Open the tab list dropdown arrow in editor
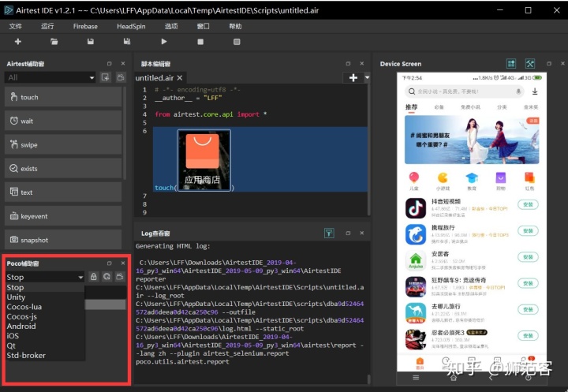 click(367, 77)
